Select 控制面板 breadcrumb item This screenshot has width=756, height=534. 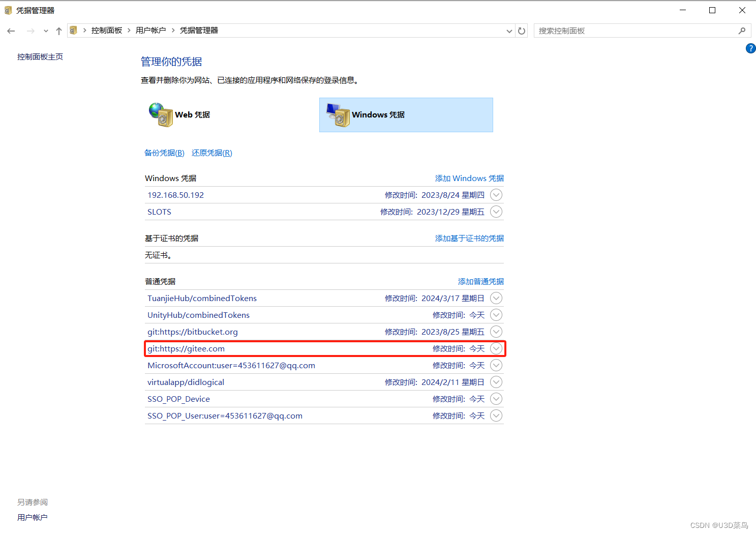(106, 30)
